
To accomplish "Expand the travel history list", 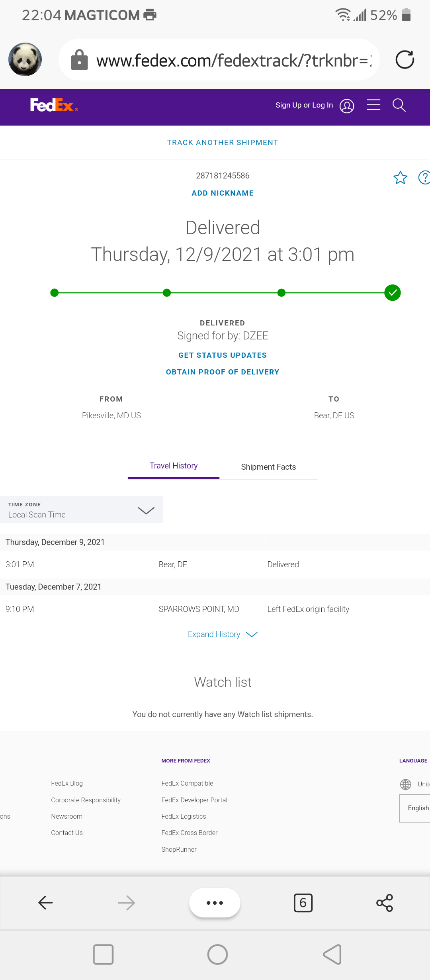I will point(223,634).
